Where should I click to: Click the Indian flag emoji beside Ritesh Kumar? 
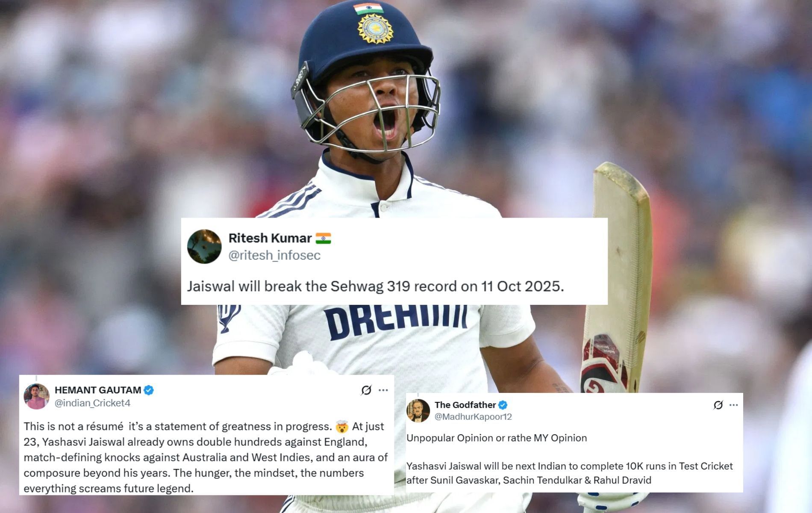pyautogui.click(x=324, y=238)
